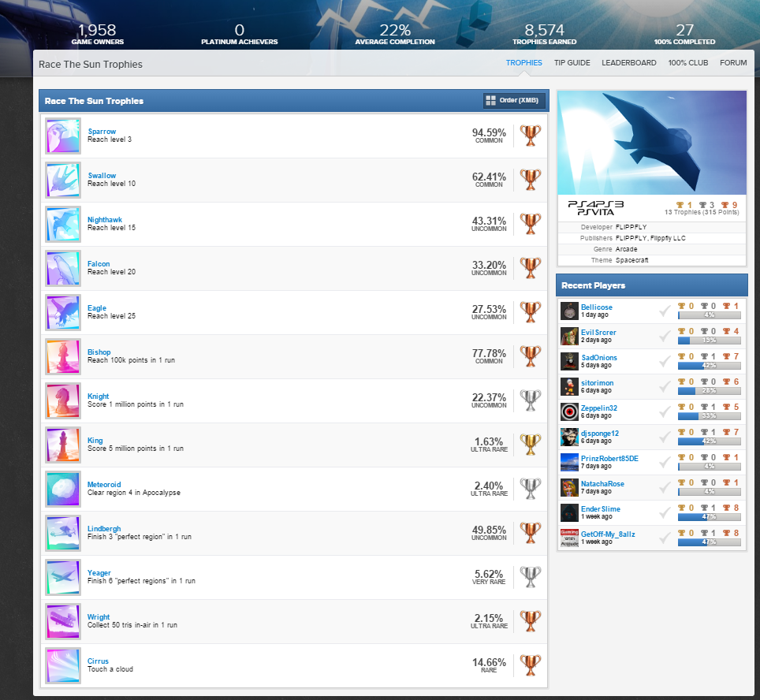The image size is (760, 700).
Task: Click the Race The Sun game cover image
Action: (x=651, y=142)
